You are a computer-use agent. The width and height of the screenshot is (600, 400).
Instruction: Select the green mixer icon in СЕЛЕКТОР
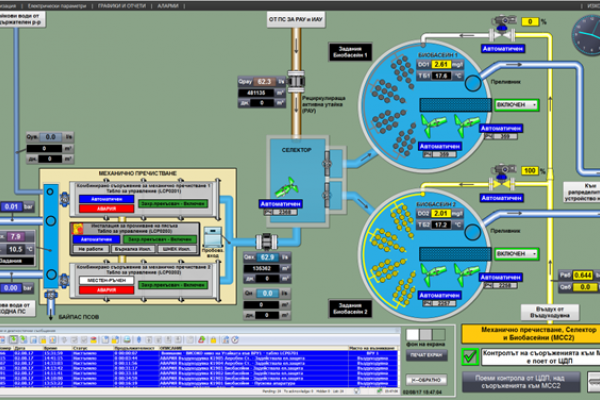pyautogui.click(x=288, y=187)
